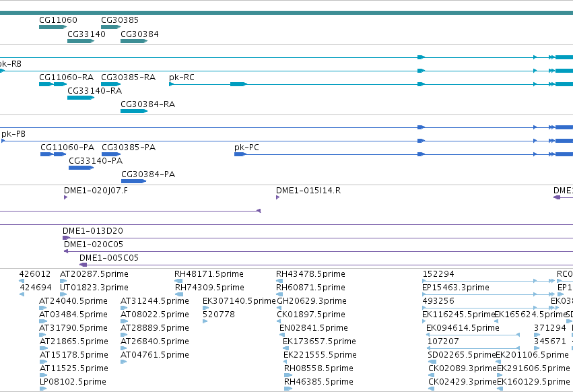Click the CG33140 gene label

[x=86, y=34]
